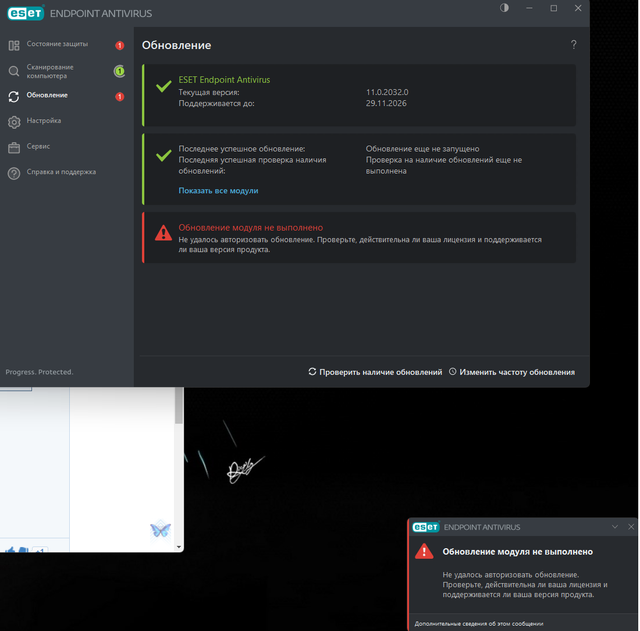Click the circular arrows update icon in the sidebar
Viewport: 640px width, 631px height.
point(14,97)
